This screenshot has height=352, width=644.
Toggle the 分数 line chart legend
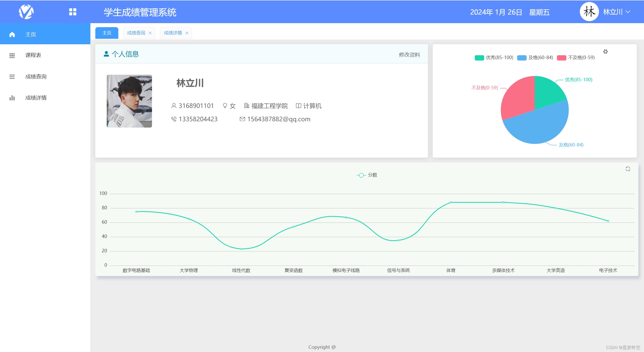pos(367,175)
